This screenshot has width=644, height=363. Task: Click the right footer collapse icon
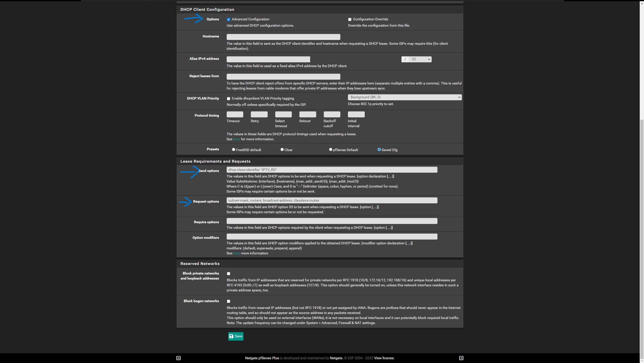[x=461, y=358]
